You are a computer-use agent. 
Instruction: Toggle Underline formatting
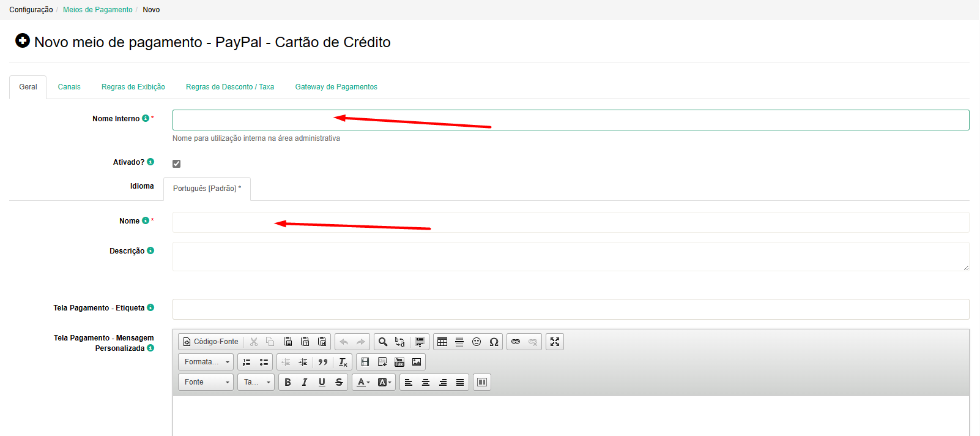322,382
